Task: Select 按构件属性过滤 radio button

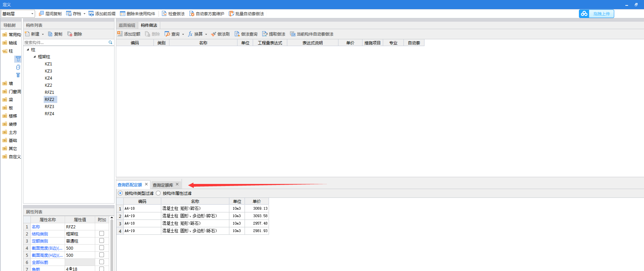Action: [x=158, y=193]
